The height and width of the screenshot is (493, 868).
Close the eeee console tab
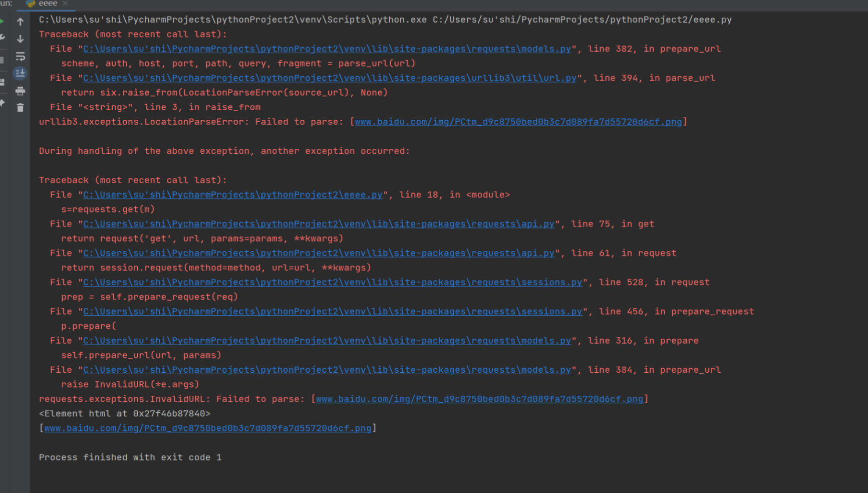click(x=64, y=3)
